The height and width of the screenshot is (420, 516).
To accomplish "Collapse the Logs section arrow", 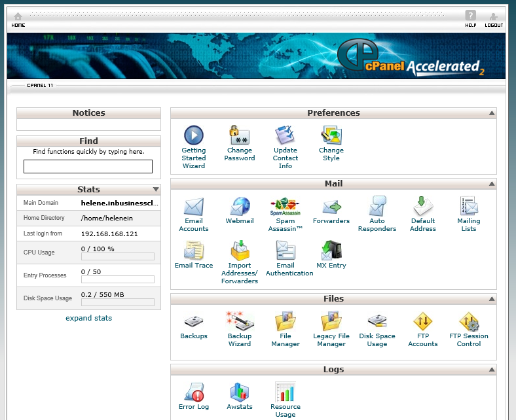I will point(492,370).
